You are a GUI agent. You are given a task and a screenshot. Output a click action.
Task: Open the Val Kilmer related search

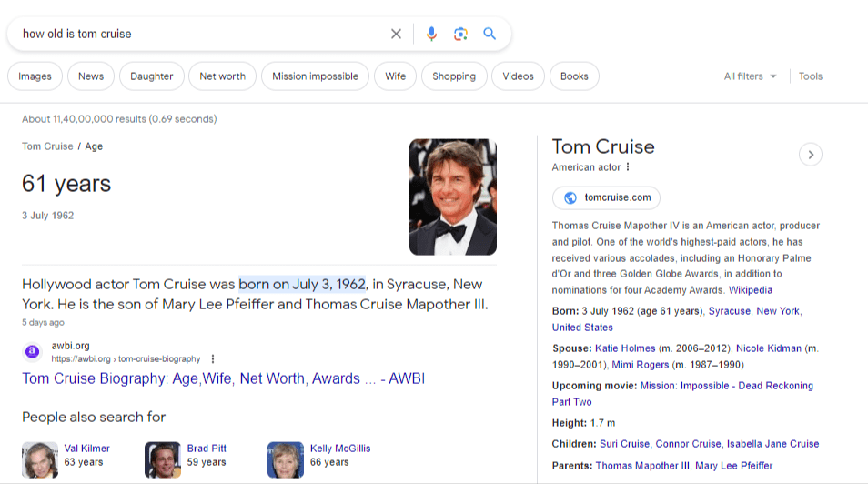(x=87, y=449)
